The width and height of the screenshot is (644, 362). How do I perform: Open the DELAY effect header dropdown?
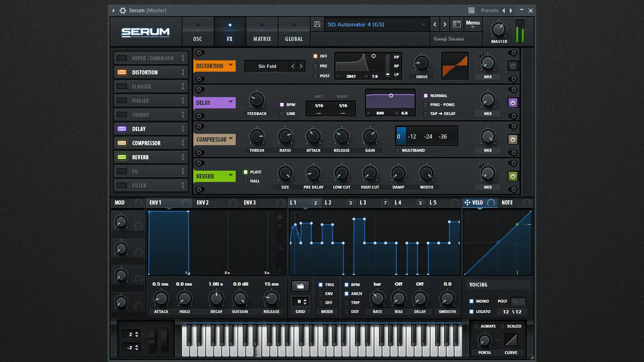215,102
